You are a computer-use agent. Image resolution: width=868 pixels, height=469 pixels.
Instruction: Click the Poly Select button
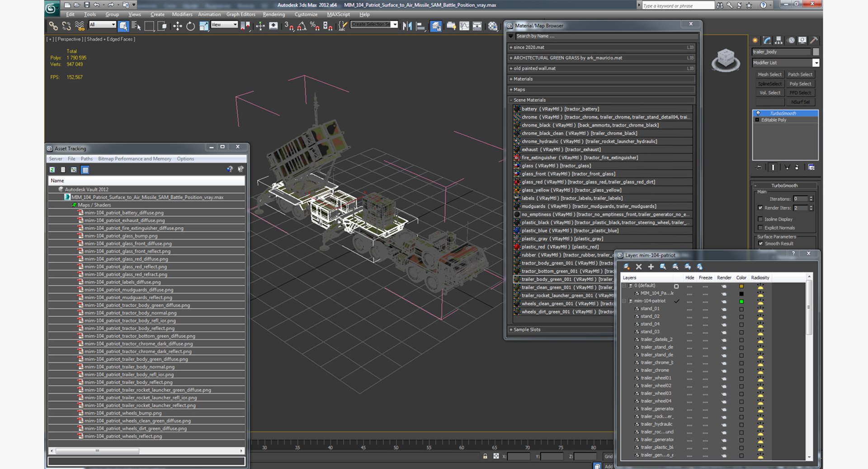[800, 84]
